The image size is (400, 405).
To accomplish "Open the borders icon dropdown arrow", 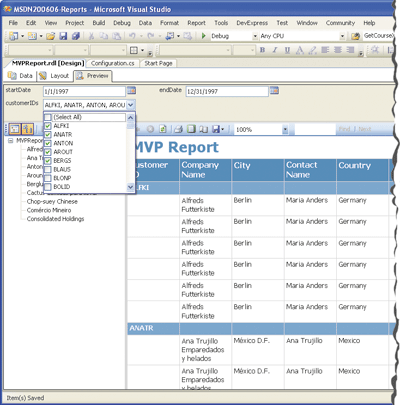I will 142,50.
